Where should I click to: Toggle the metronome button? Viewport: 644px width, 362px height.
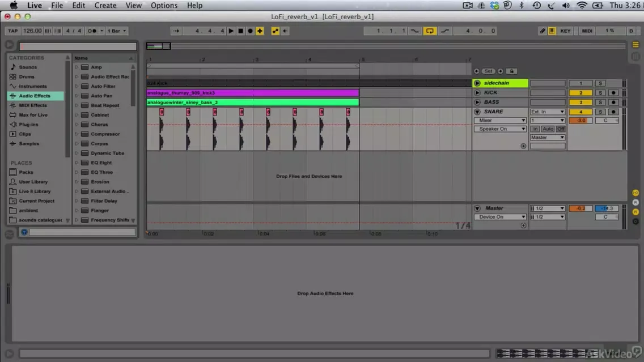92,31
